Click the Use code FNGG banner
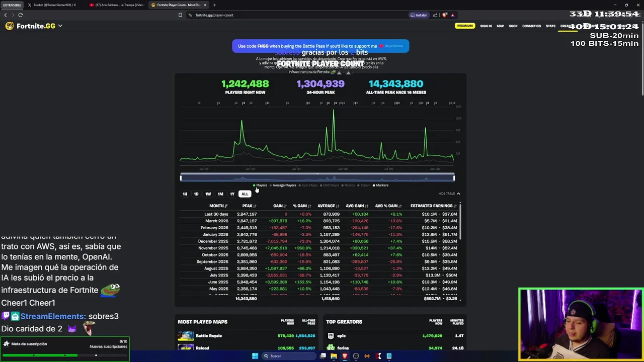Screen dimensions: 644x362 [320, 46]
